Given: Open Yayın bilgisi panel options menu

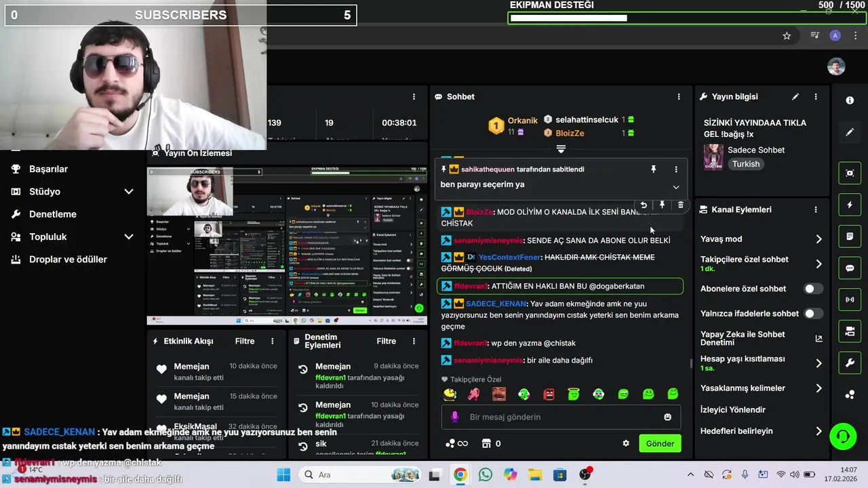Looking at the screenshot, I should pyautogui.click(x=816, y=97).
